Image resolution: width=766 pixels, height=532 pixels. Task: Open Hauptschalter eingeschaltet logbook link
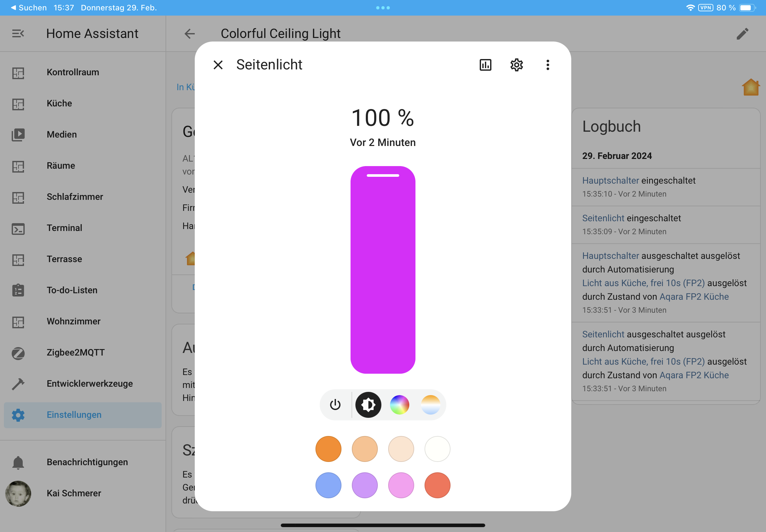(610, 180)
